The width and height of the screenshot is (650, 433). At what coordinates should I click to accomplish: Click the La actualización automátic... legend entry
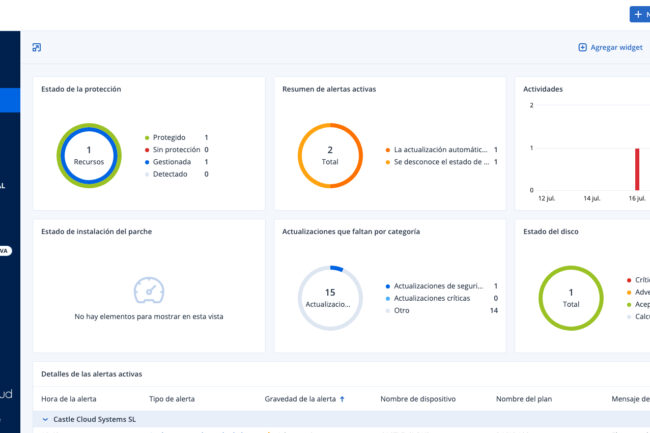coord(441,150)
